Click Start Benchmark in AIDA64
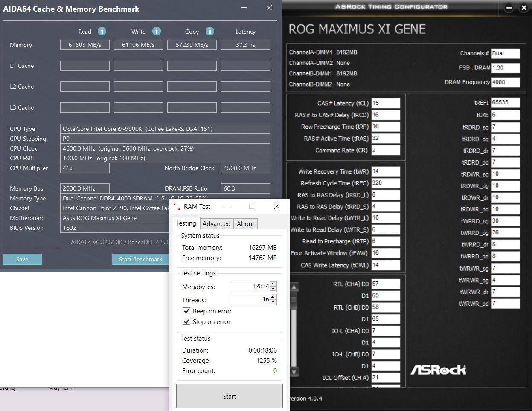Screen dimensions: 532x411 (x=140, y=259)
